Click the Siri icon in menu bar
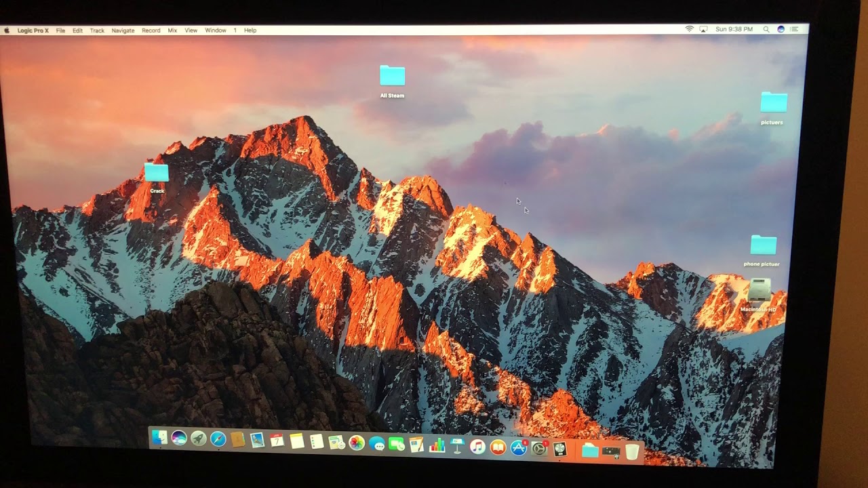Image resolution: width=868 pixels, height=488 pixels. pyautogui.click(x=781, y=29)
